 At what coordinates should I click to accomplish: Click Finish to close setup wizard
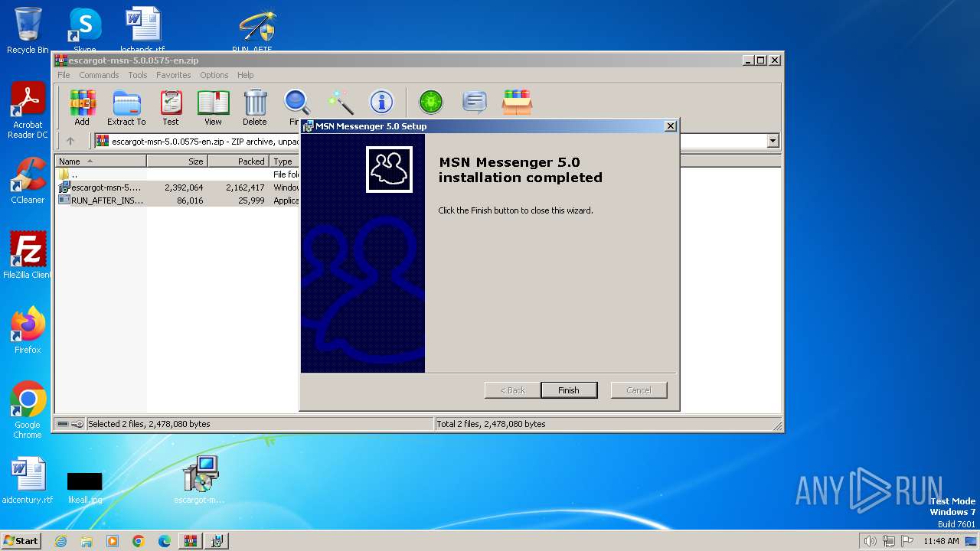tap(569, 390)
